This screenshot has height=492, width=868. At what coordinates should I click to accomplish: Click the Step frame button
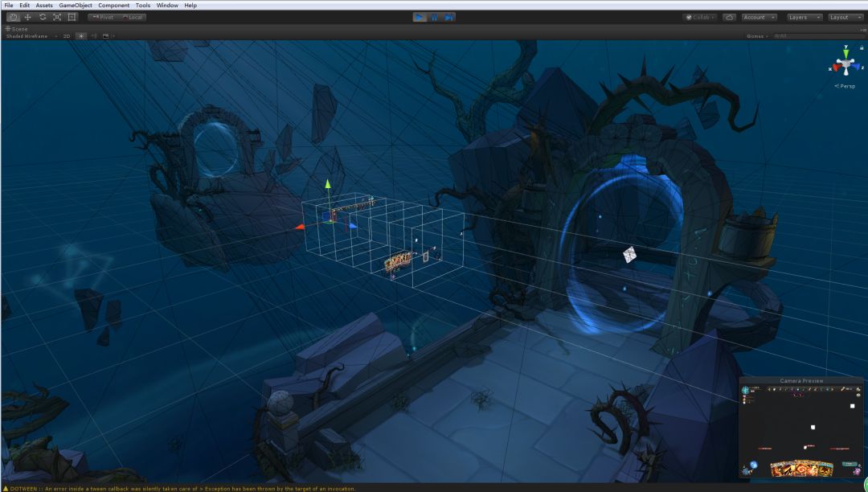[448, 17]
